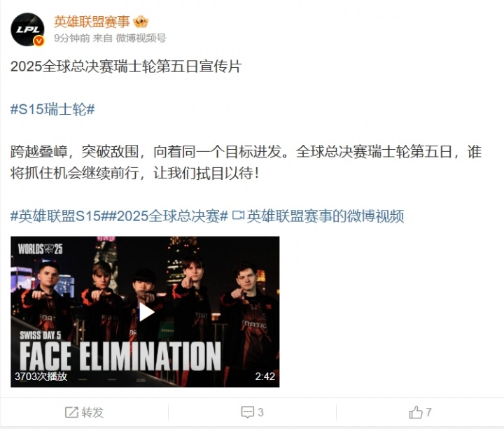Click the video icon before 英雄联盟赛事的微博视频
The image size is (504, 429).
click(x=238, y=216)
